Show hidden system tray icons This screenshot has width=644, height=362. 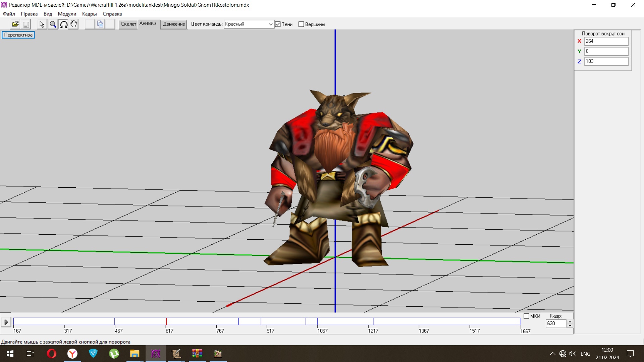(x=552, y=354)
